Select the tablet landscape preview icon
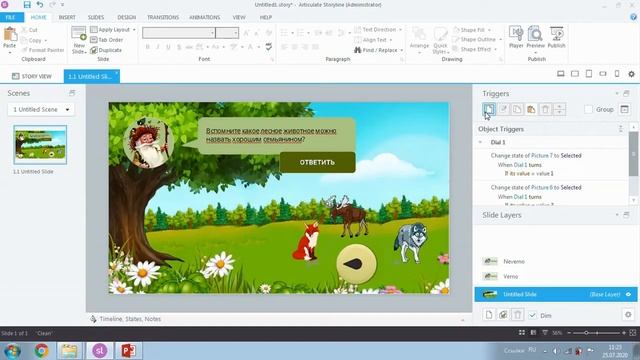640x360 pixels. pyautogui.click(x=575, y=74)
